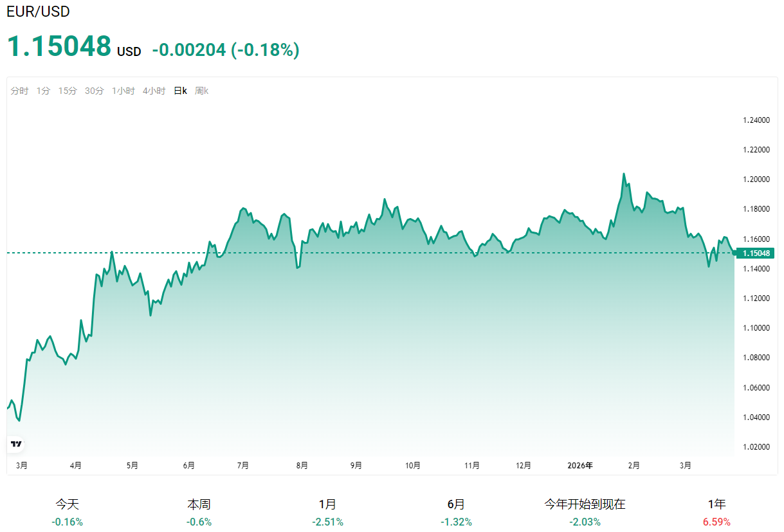The image size is (784, 532).
Task: Click the -0.00204 (-0.18%) price change text
Action: click(x=225, y=50)
